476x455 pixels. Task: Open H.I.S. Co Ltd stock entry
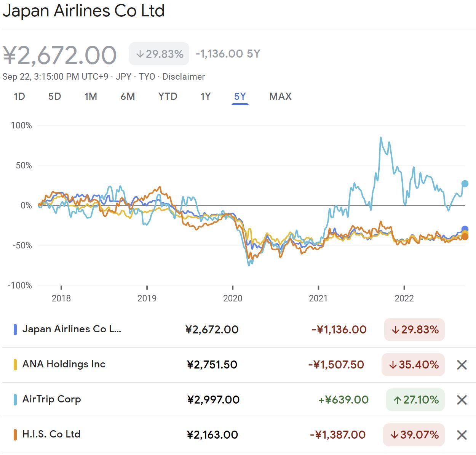tap(51, 434)
